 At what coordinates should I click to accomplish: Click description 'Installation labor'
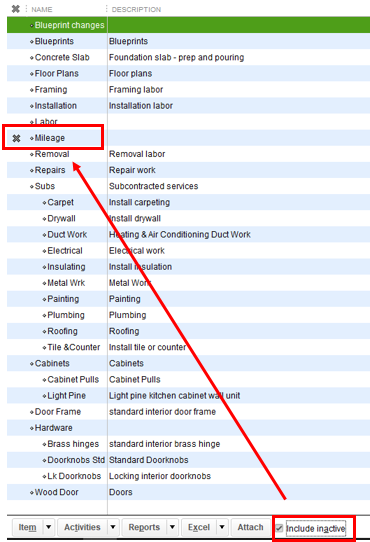[x=141, y=106]
